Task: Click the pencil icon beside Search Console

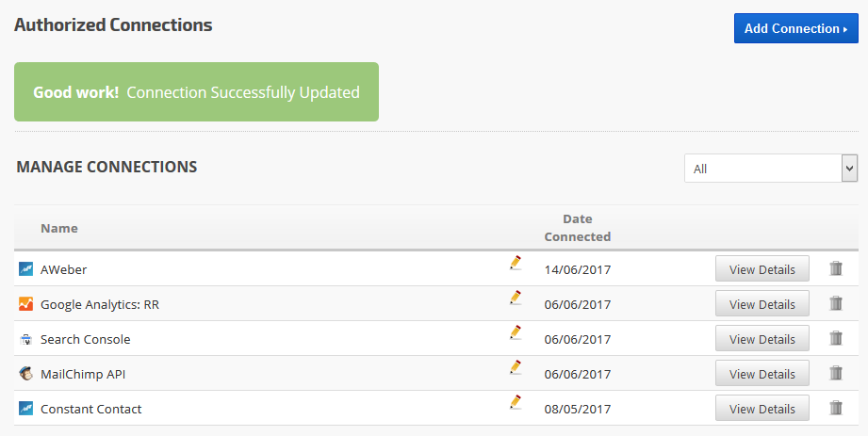Action: pyautogui.click(x=516, y=332)
